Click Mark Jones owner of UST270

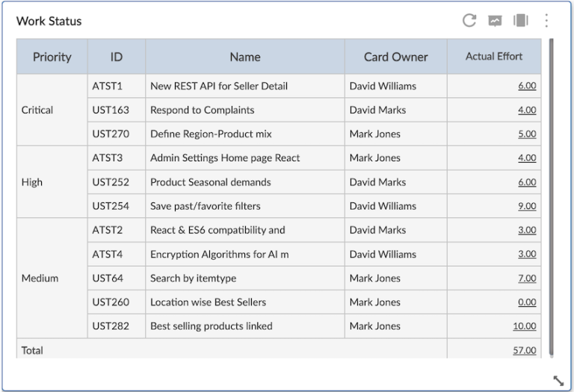click(x=375, y=134)
